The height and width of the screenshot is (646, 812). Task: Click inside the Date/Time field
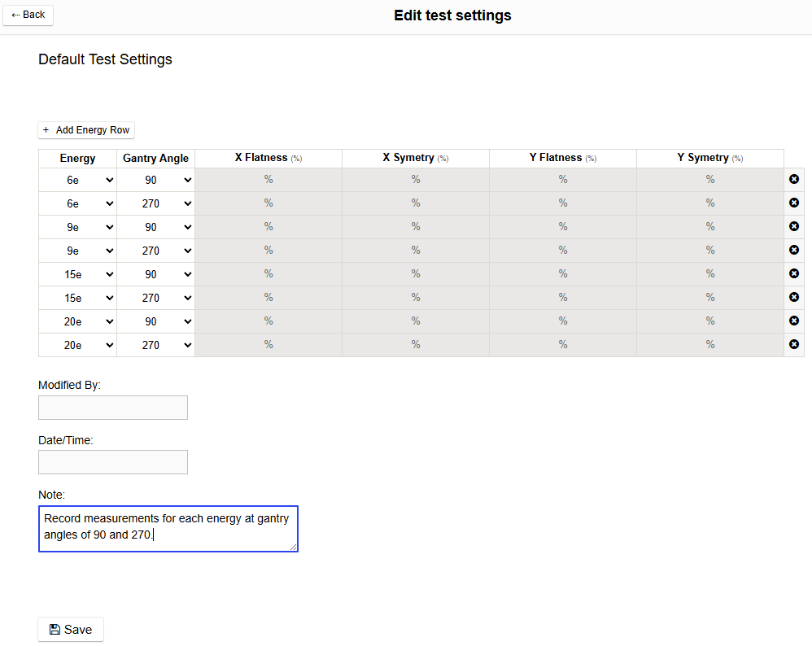[112, 461]
